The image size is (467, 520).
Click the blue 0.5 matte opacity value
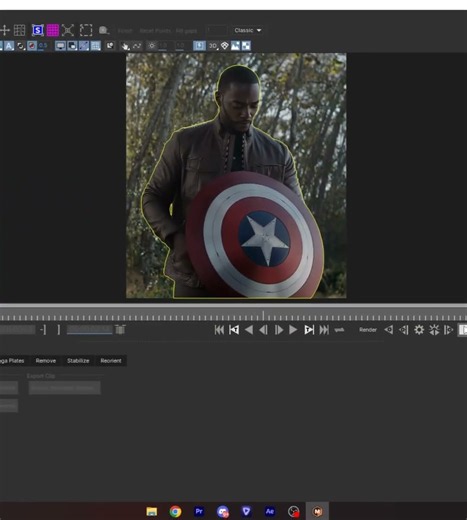click(43, 46)
